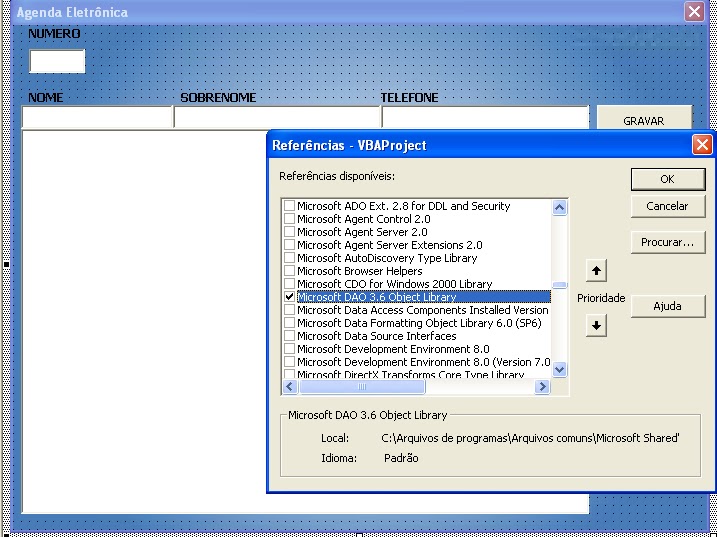Click the Cancelar button

668,206
